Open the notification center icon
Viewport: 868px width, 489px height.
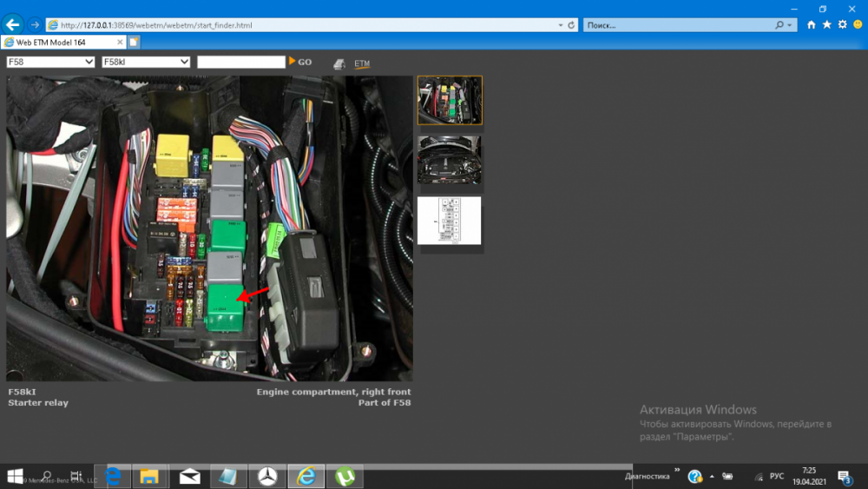click(845, 476)
